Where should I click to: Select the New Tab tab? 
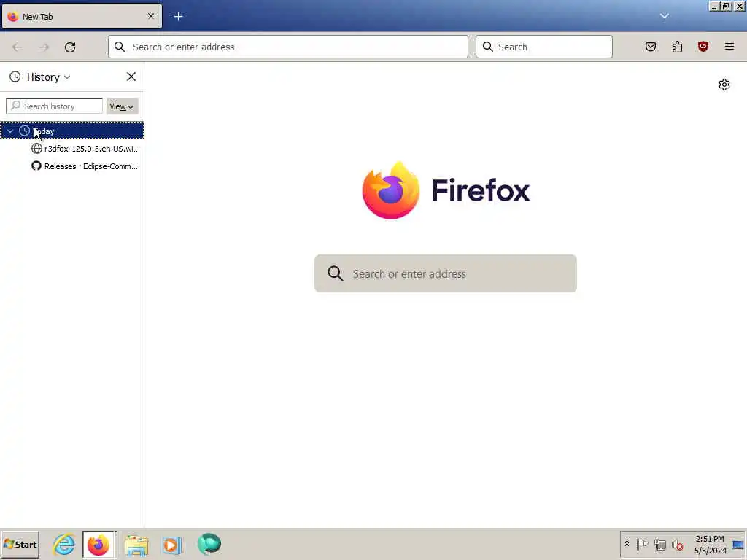(82, 16)
